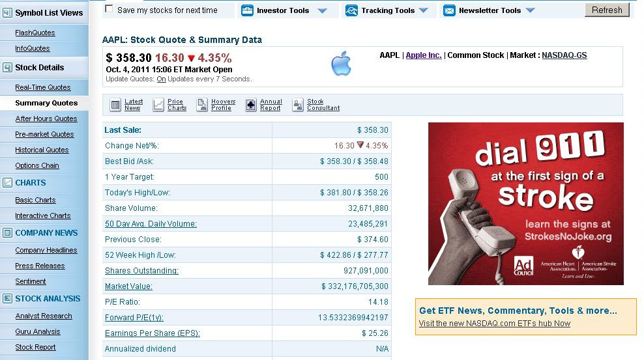Click the P/E Ratio value 14.18
This screenshot has width=644, height=360.
point(378,302)
